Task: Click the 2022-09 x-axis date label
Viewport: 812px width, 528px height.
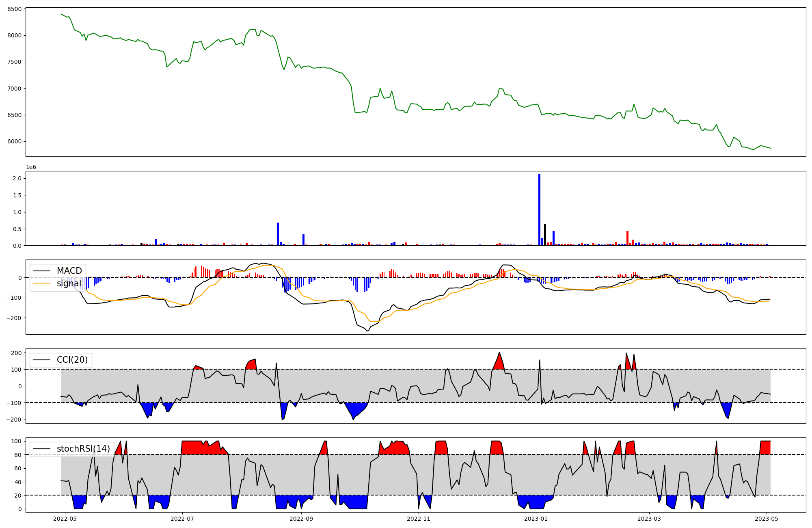Action: click(x=301, y=519)
